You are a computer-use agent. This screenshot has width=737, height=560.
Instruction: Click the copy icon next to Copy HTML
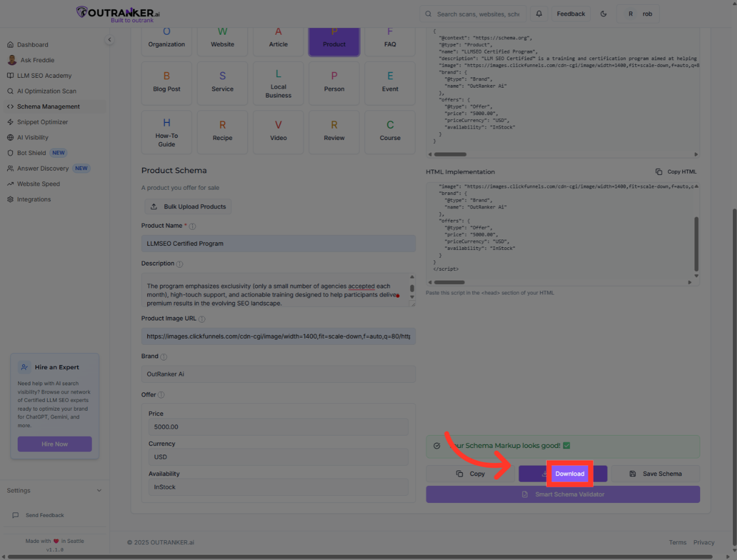(659, 172)
